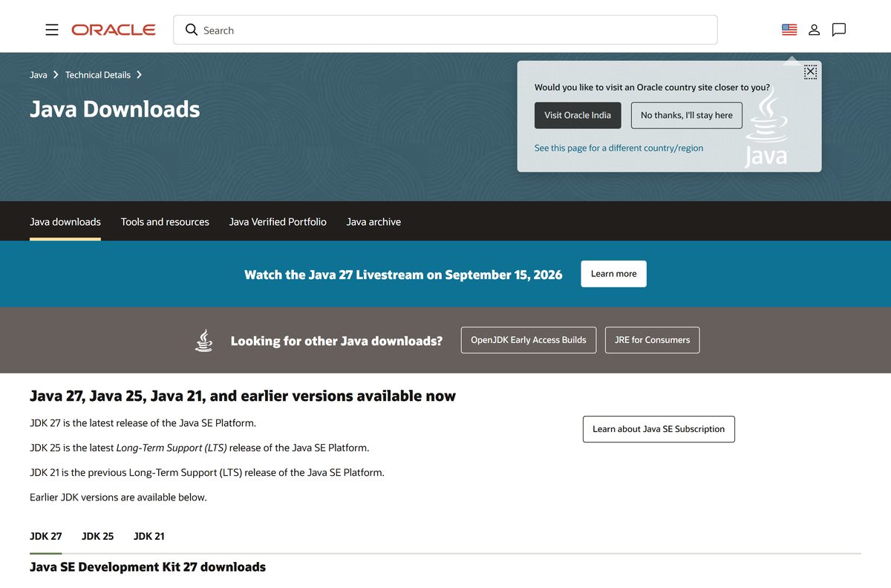The height and width of the screenshot is (588, 891).
Task: Switch to Java Verified Portfolio tab
Action: [278, 222]
